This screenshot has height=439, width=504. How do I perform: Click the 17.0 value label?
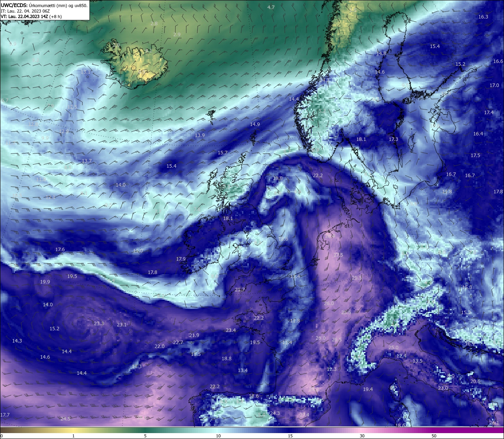[x=494, y=85]
